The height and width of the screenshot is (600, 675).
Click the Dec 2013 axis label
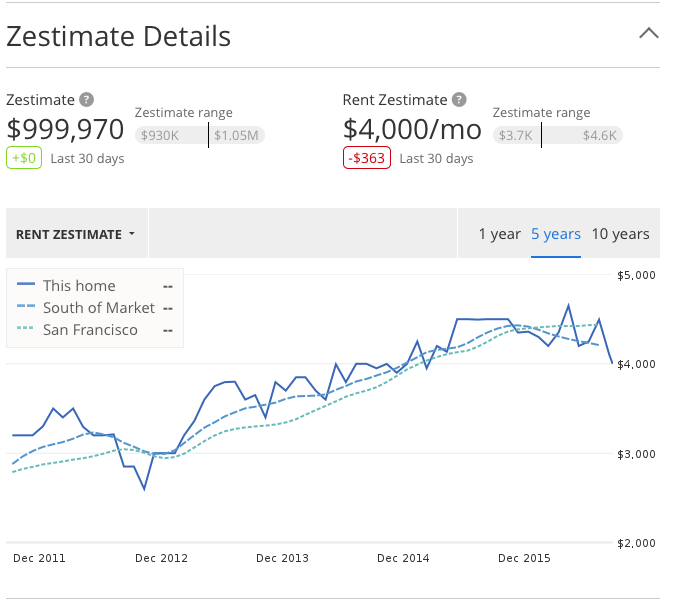click(x=282, y=558)
